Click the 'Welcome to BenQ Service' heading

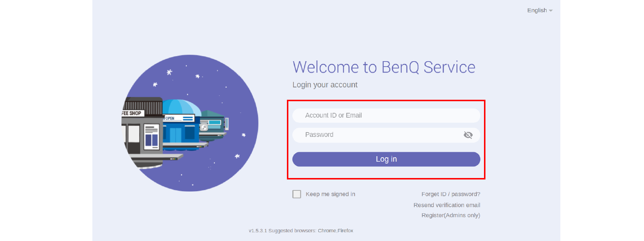tap(384, 67)
